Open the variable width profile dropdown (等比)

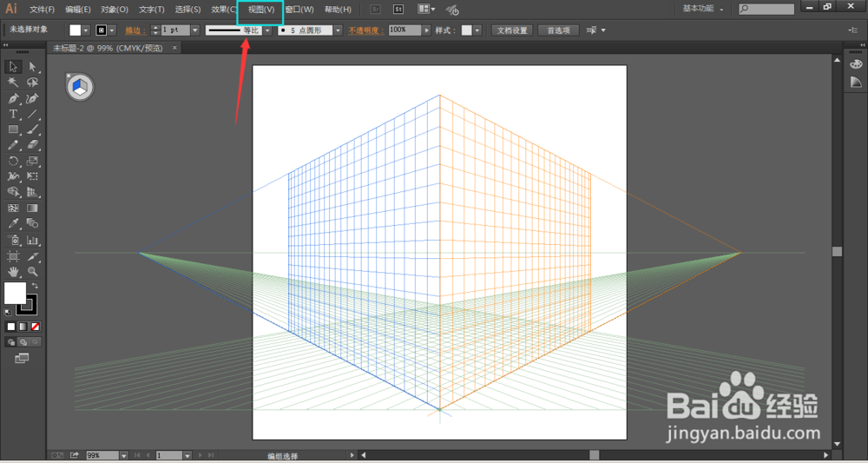268,30
